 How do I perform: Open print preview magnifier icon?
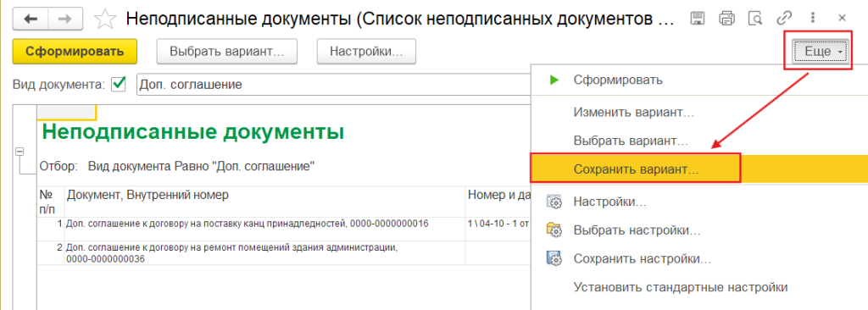point(755,19)
